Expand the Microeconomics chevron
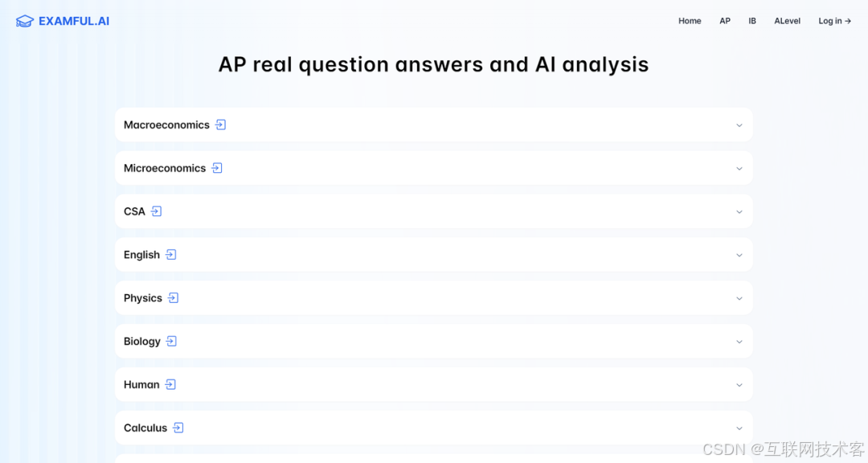Image resolution: width=868 pixels, height=463 pixels. pyautogui.click(x=739, y=168)
